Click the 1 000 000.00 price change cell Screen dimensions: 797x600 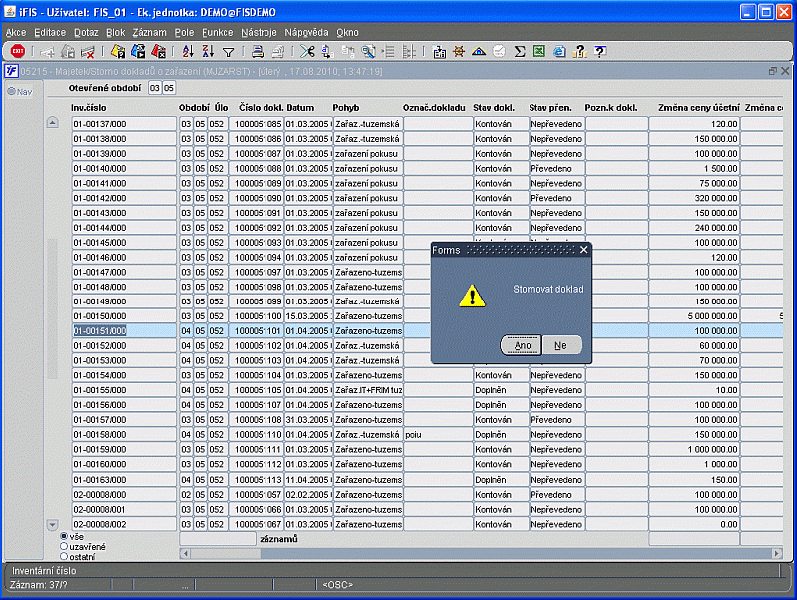[x=694, y=449]
